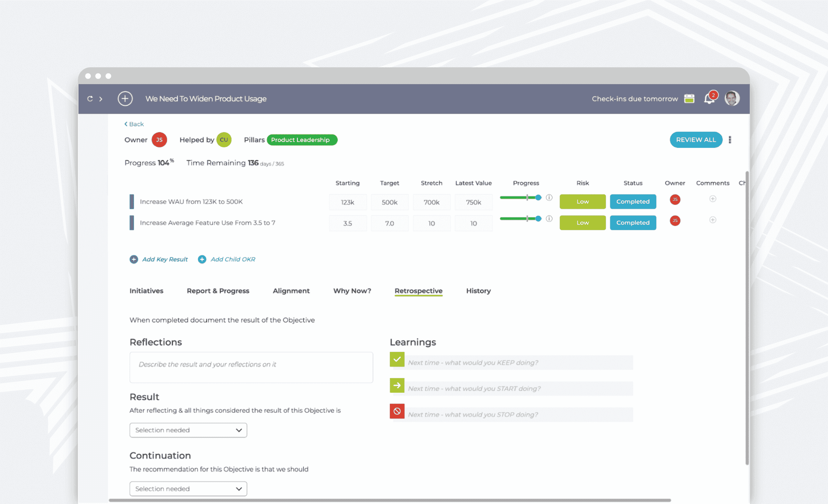Image resolution: width=828 pixels, height=504 pixels.
Task: Switch to the History tab
Action: pyautogui.click(x=478, y=290)
